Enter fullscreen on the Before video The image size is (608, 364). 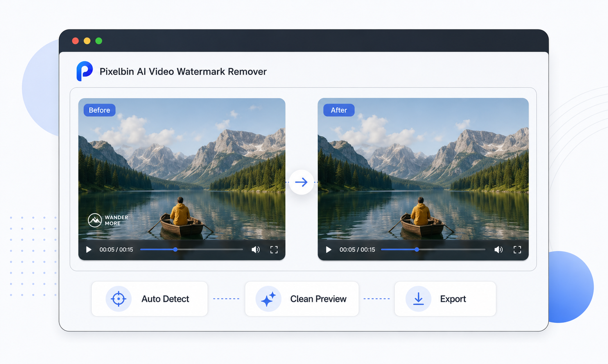(x=274, y=250)
